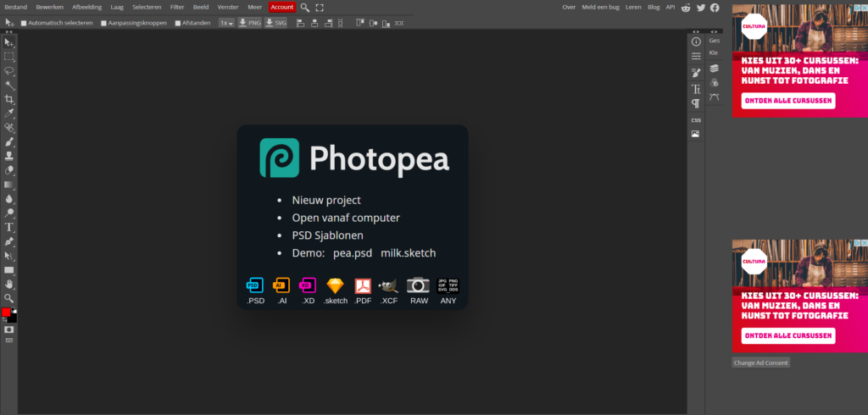The height and width of the screenshot is (415, 868).
Task: Align right edges button in options bar
Action: point(328,23)
